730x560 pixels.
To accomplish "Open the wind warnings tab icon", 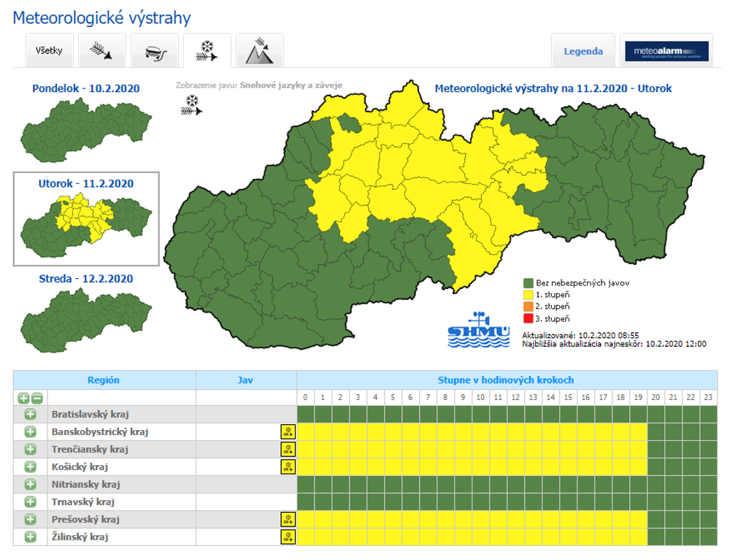I will (x=101, y=51).
